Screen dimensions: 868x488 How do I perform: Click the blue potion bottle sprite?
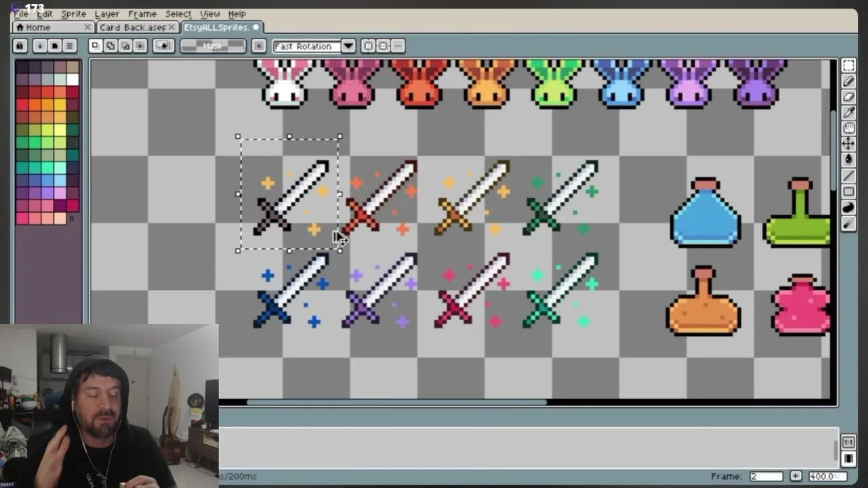pyautogui.click(x=705, y=212)
